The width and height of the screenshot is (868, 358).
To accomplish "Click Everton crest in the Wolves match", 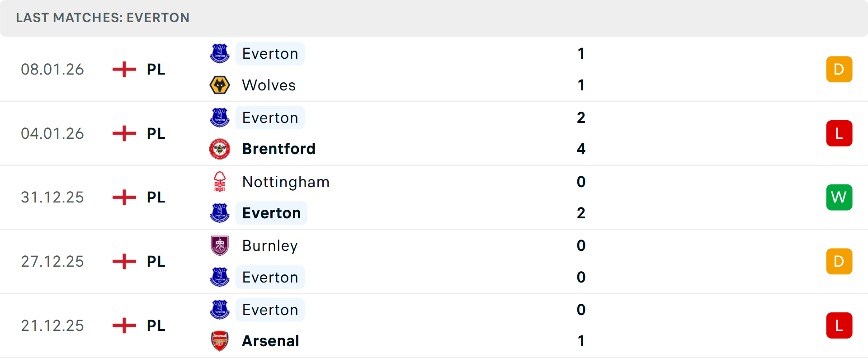I will point(220,53).
